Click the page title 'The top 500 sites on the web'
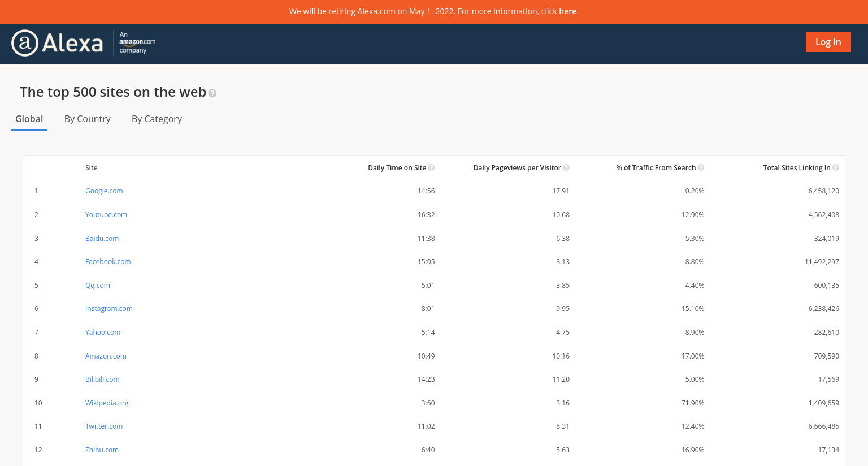Viewport: 868px width, 466px height. 113,92
